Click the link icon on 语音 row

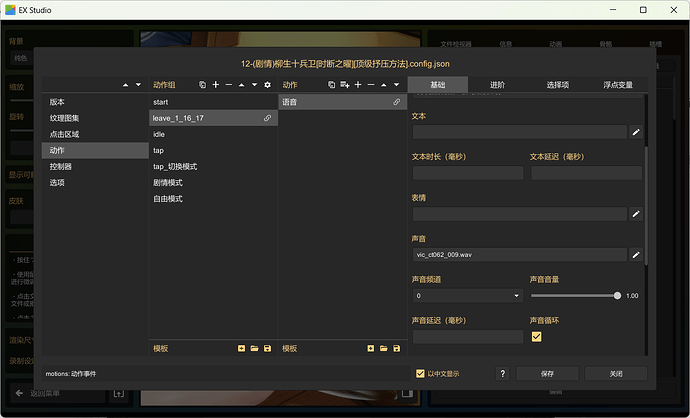pos(396,102)
